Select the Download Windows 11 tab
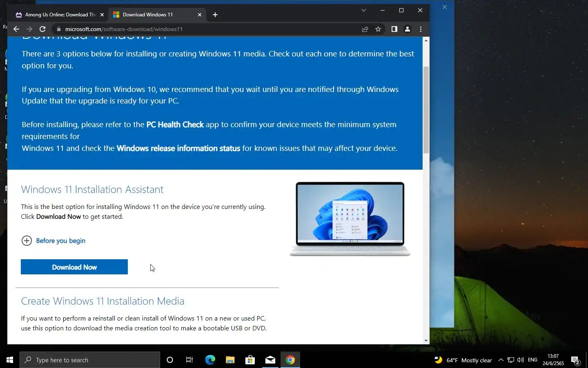 (158, 15)
